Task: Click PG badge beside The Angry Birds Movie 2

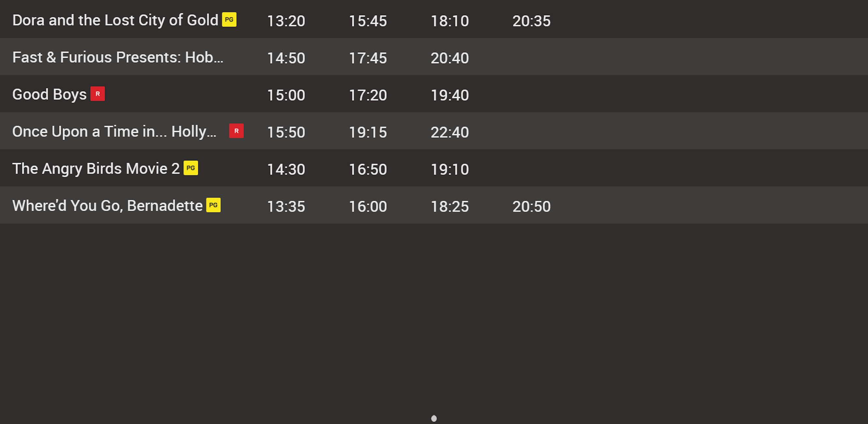Action: pos(191,168)
